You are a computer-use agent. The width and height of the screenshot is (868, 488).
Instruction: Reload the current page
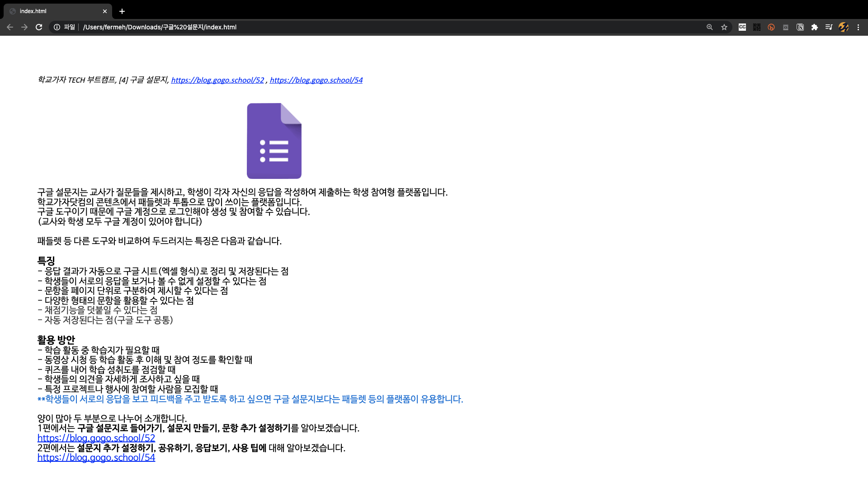pos(39,27)
